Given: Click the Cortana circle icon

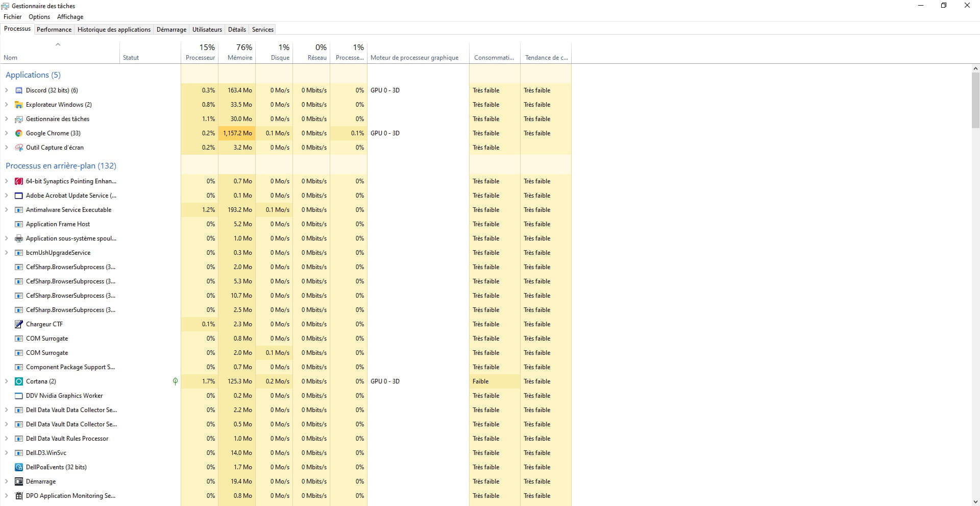Looking at the screenshot, I should tap(19, 381).
